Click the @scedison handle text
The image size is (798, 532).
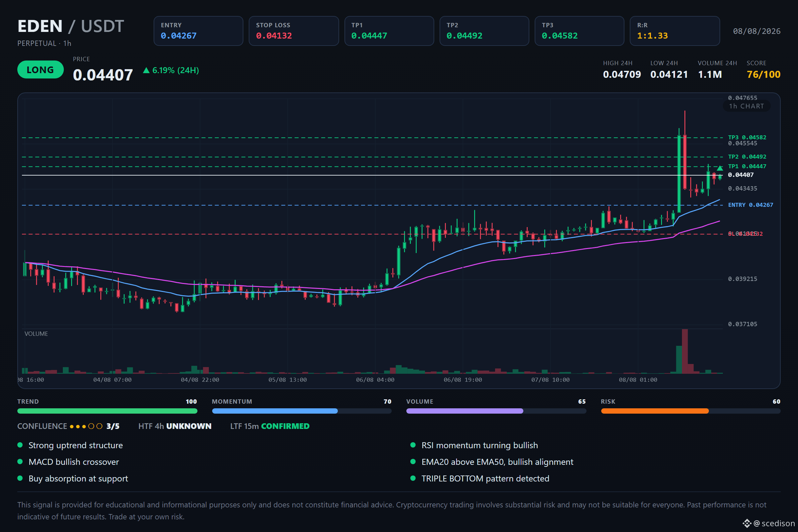point(774,523)
